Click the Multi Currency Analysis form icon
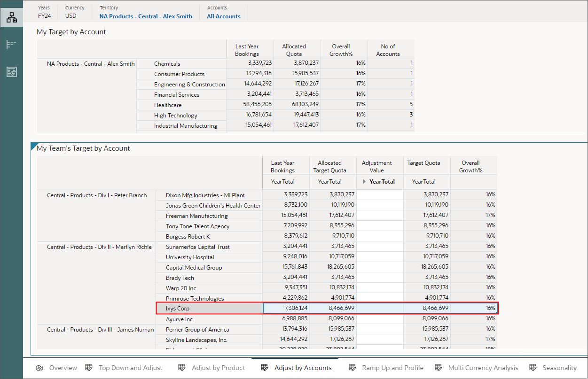 pos(438,368)
